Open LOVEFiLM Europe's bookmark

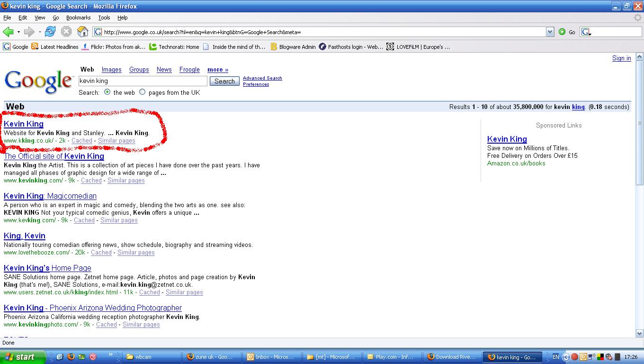418,47
